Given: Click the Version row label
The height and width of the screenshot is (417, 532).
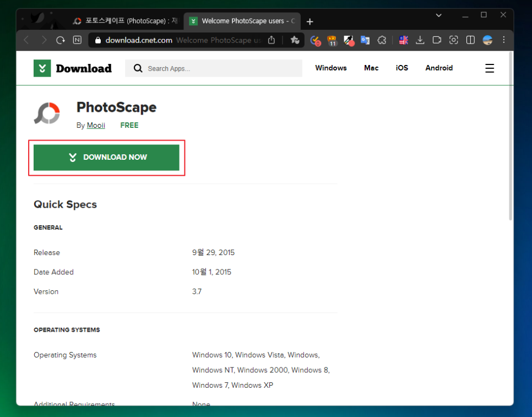Looking at the screenshot, I should tap(46, 291).
